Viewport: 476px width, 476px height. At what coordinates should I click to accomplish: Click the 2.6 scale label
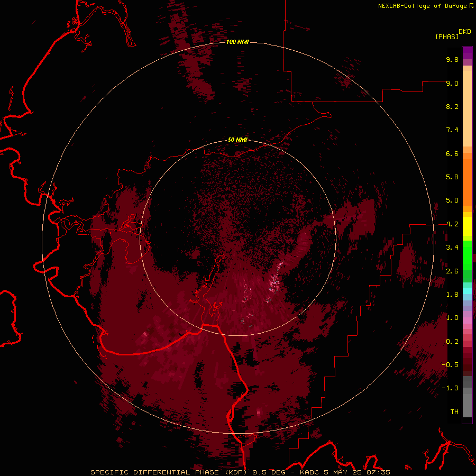tap(452, 271)
